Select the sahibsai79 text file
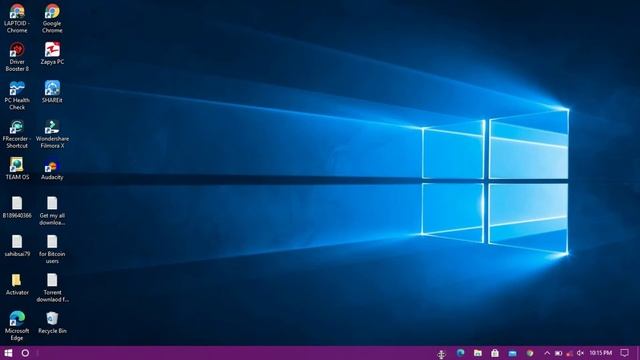Screen dimensions: 640x360 pos(17,245)
